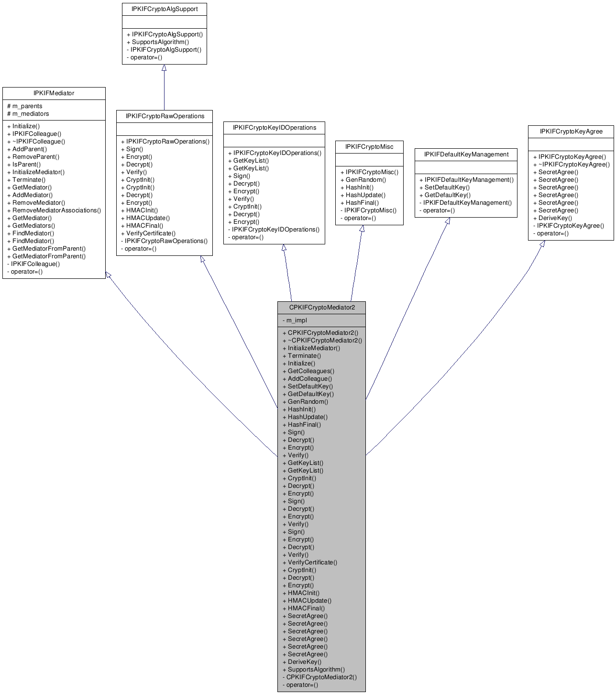Pick the AddParent() method entry
The width and height of the screenshot is (616, 694).
[x=27, y=149]
